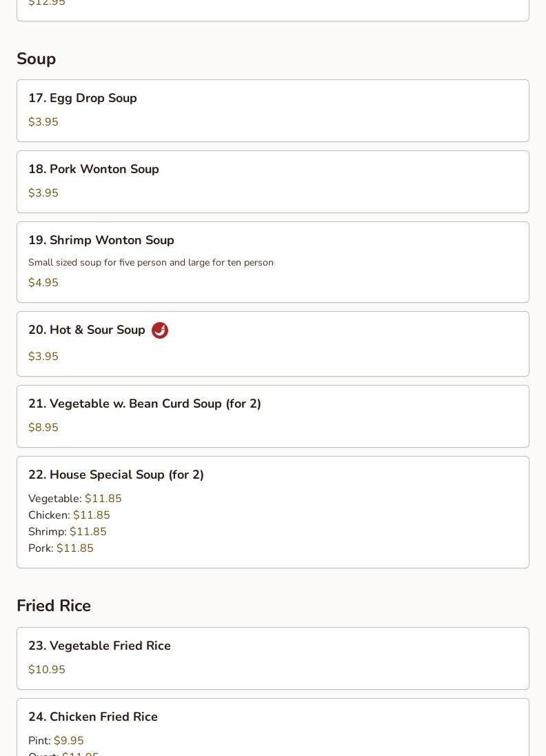Click the spicy chili icon beside Hot & Sour Soup

click(x=160, y=330)
